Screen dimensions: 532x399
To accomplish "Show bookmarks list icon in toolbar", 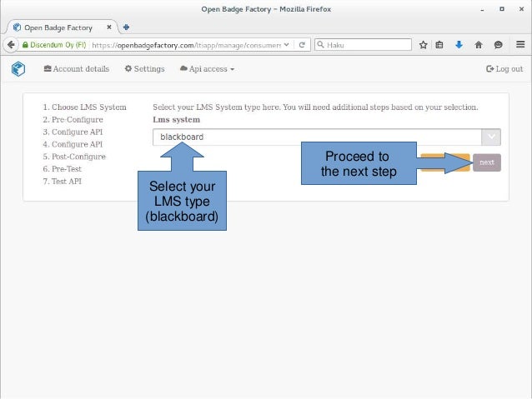I will (439, 45).
